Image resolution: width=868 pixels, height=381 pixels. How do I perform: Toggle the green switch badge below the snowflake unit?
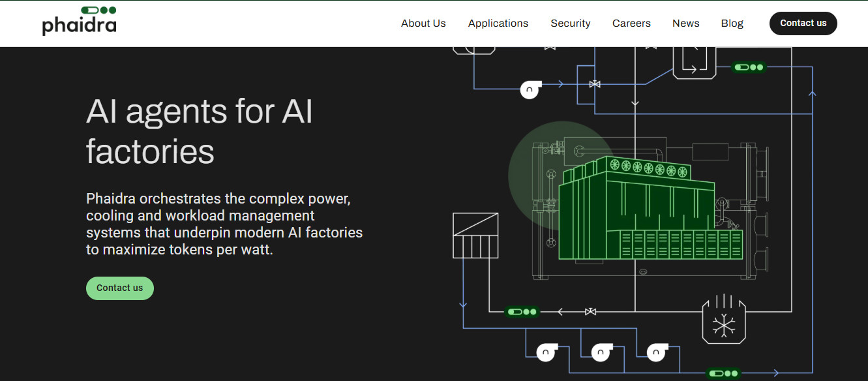pos(723,373)
